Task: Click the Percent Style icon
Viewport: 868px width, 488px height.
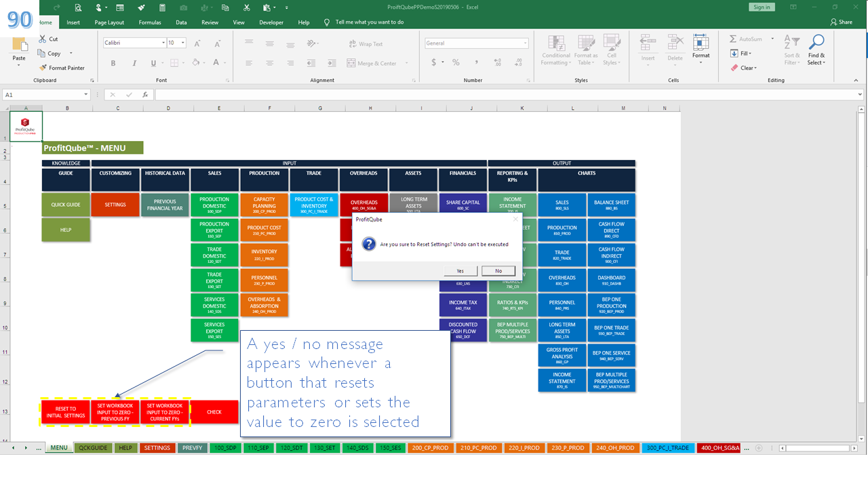Action: [456, 62]
